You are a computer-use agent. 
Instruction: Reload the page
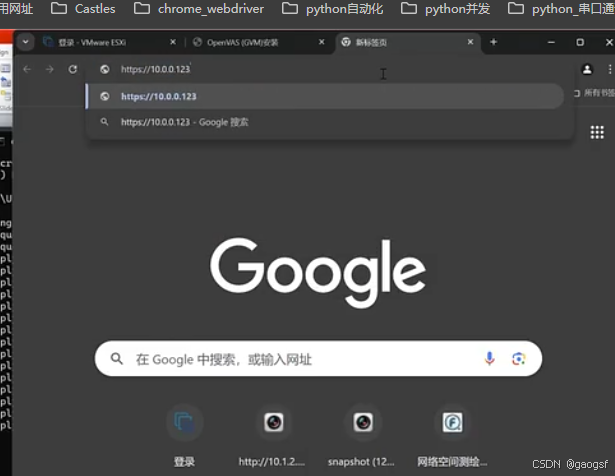point(73,69)
